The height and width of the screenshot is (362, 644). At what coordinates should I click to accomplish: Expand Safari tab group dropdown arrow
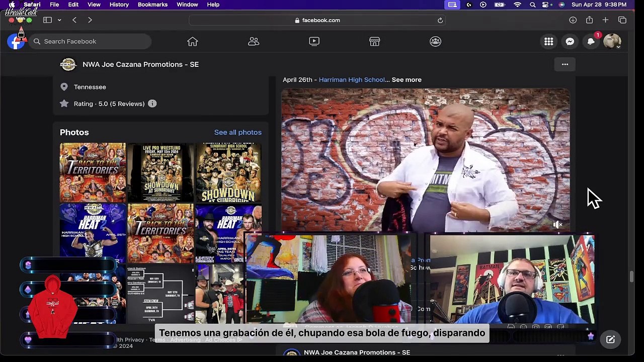tap(59, 20)
